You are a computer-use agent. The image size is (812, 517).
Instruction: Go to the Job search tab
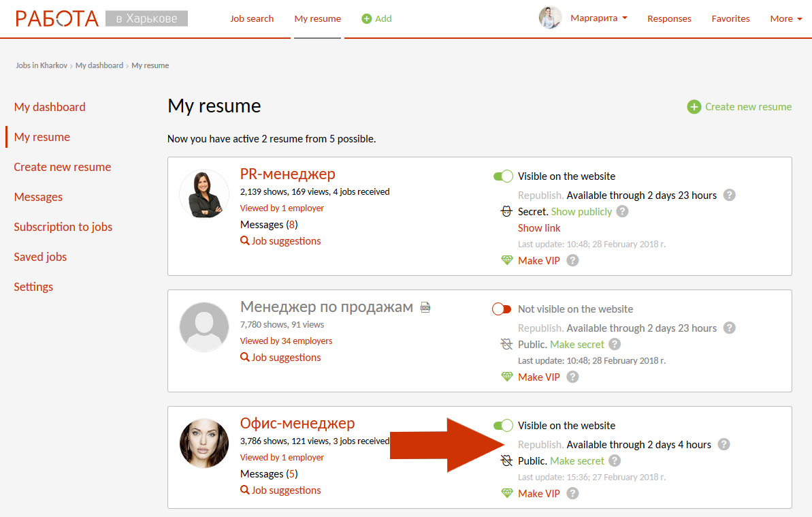[x=252, y=18]
